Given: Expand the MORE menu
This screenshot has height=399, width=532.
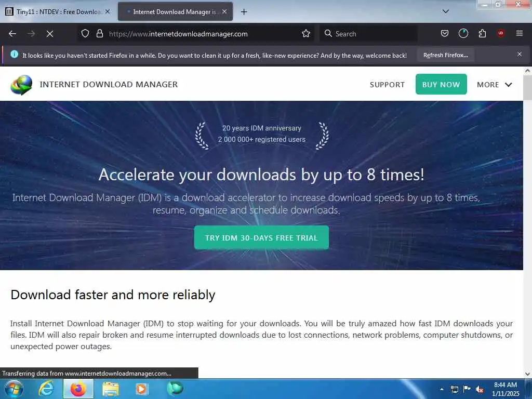Looking at the screenshot, I should click(495, 85).
